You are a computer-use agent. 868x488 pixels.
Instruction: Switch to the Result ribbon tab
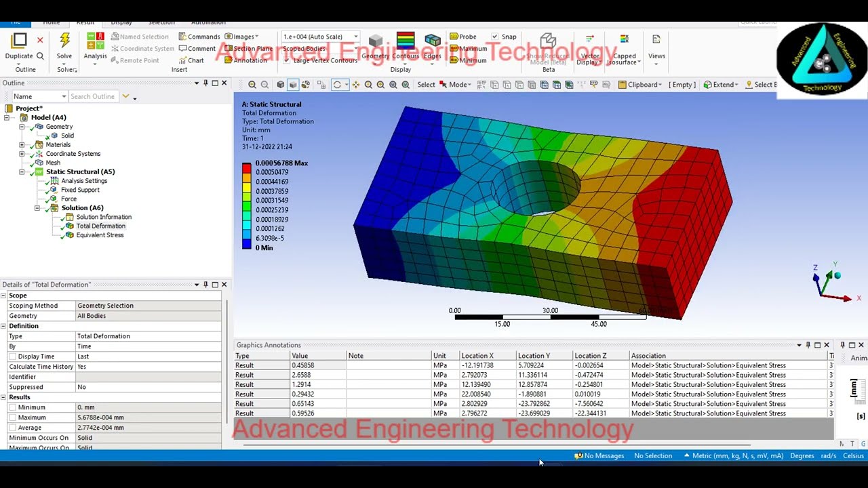[85, 22]
